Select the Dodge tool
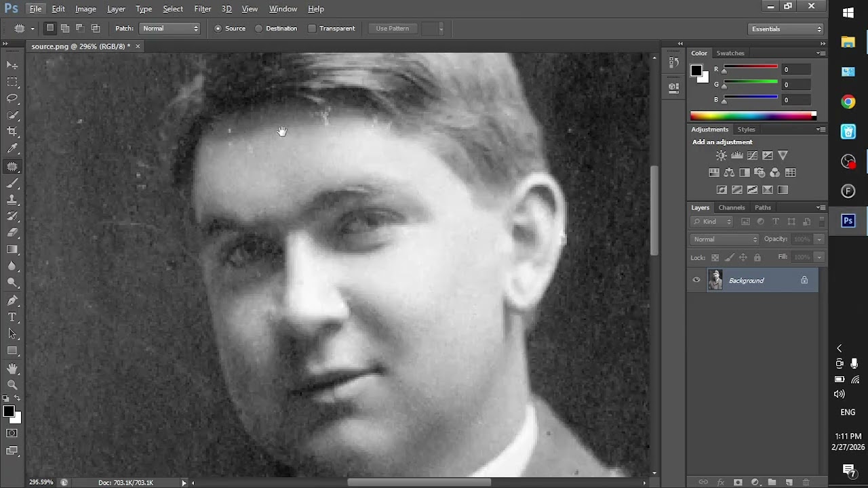The height and width of the screenshot is (488, 868). tap(12, 283)
